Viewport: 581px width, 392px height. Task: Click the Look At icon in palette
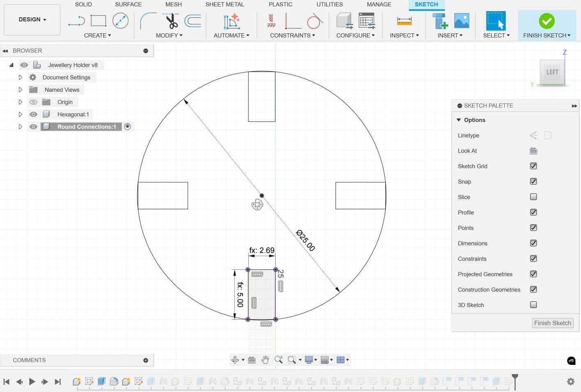[x=533, y=151]
